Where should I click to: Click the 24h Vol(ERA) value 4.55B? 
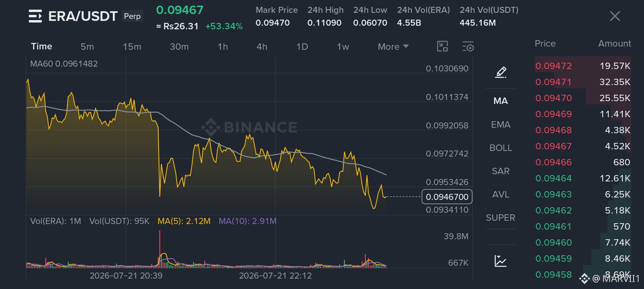(409, 23)
